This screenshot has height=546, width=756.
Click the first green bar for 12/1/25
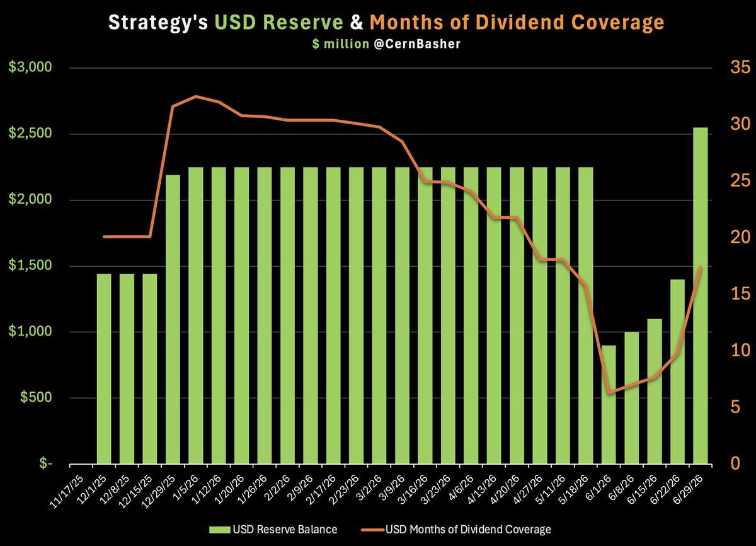point(104,369)
